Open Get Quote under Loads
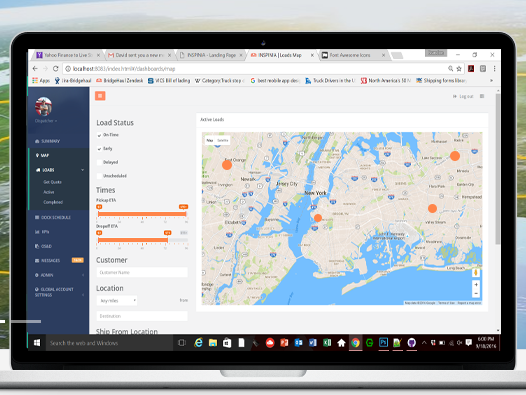This screenshot has width=526, height=395. 52,182
